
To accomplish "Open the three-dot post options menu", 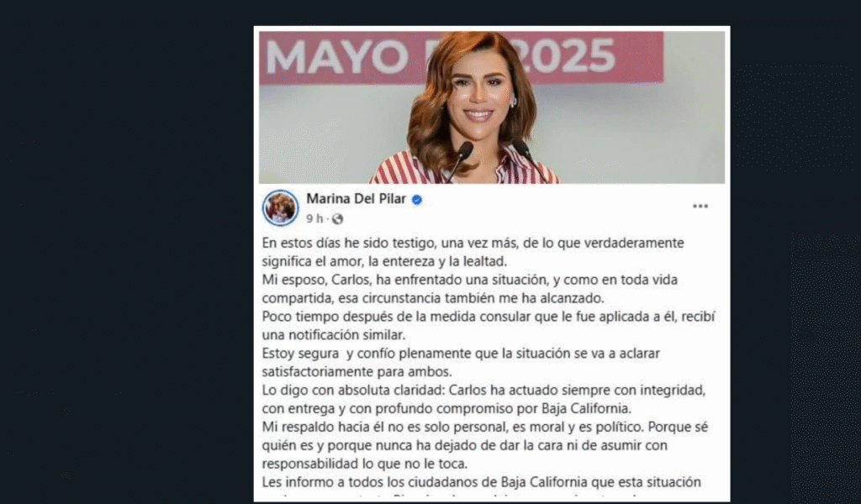I will tap(700, 206).
